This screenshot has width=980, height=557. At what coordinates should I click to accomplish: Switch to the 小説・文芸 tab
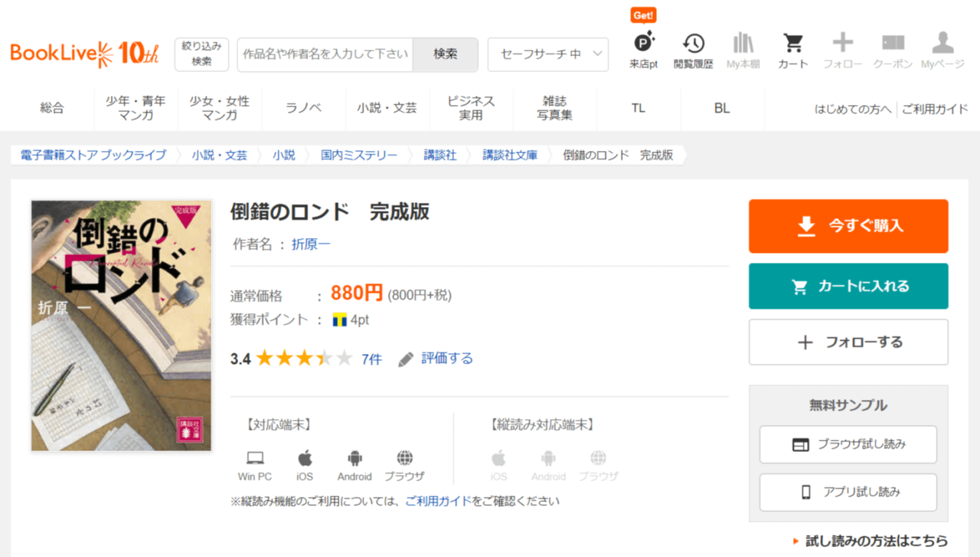click(x=387, y=108)
